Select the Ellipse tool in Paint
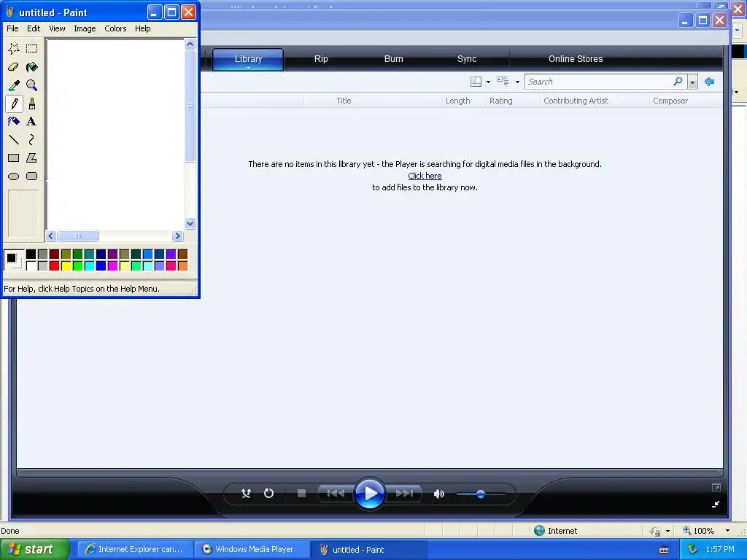 14,176
